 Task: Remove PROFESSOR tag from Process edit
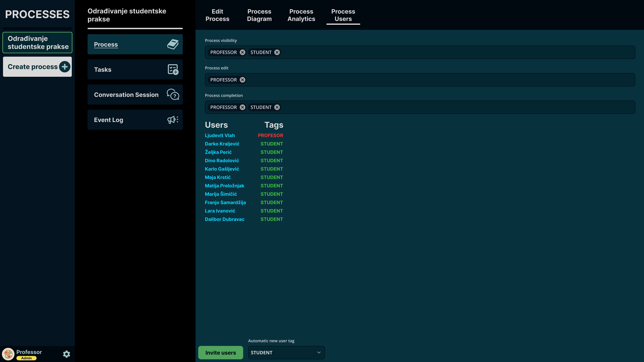click(242, 80)
